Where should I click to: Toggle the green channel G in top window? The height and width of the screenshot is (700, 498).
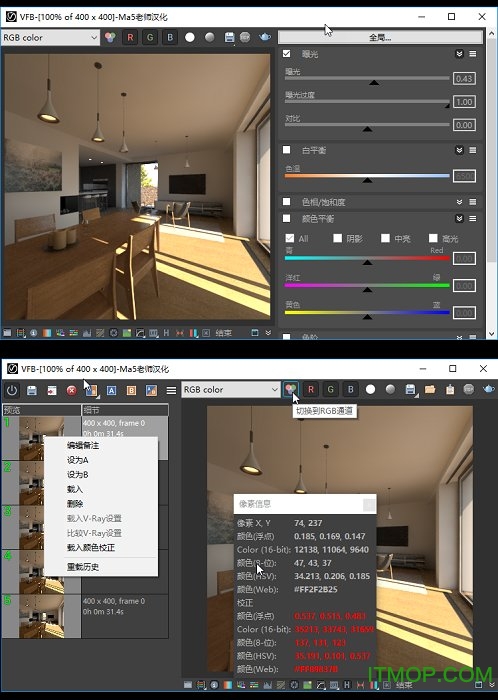pos(150,38)
